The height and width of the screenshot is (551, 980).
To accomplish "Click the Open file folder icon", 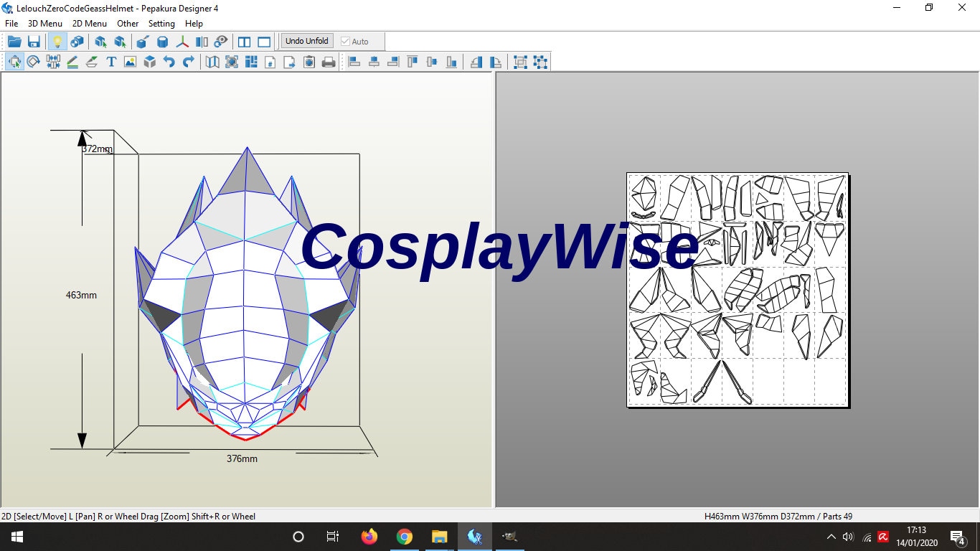I will (14, 41).
